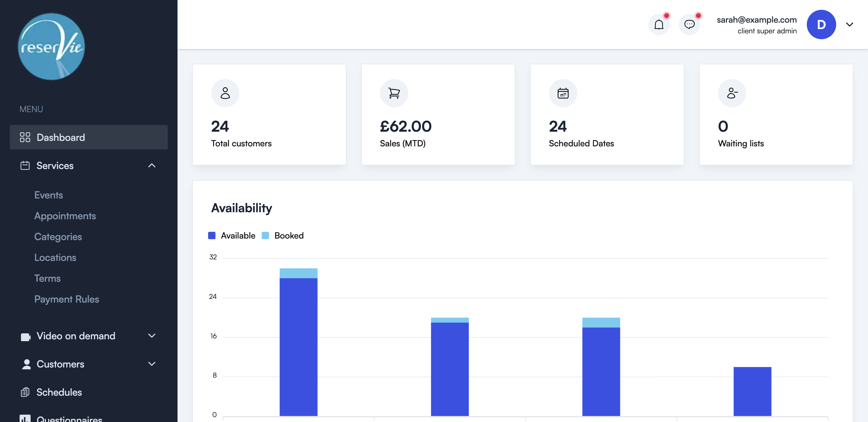
Task: Open the Locations settings
Action: tap(55, 257)
